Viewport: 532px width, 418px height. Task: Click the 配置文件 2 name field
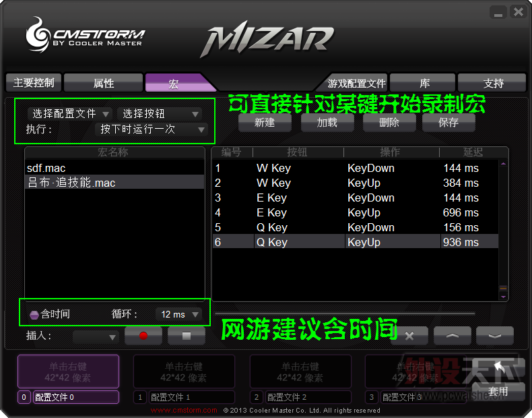point(308,397)
